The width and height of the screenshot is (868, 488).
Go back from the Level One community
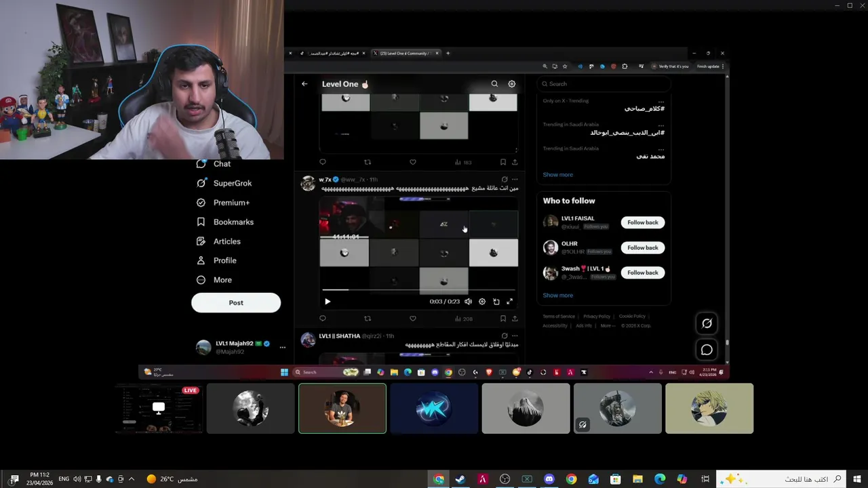point(304,84)
